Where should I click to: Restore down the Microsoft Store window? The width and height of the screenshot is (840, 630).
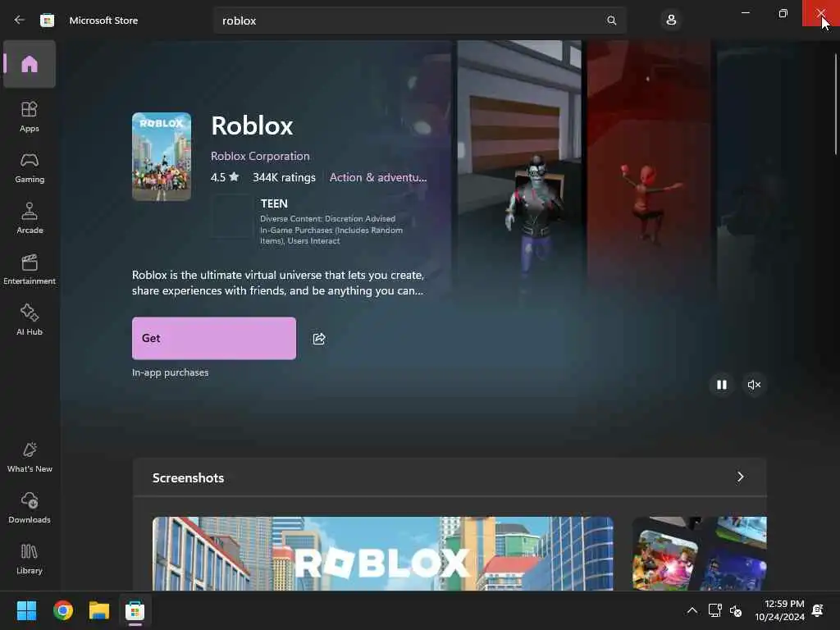point(783,13)
